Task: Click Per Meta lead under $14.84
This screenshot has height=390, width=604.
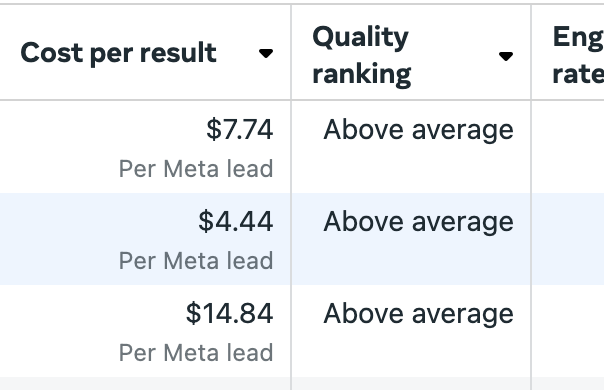Action: 196,353
